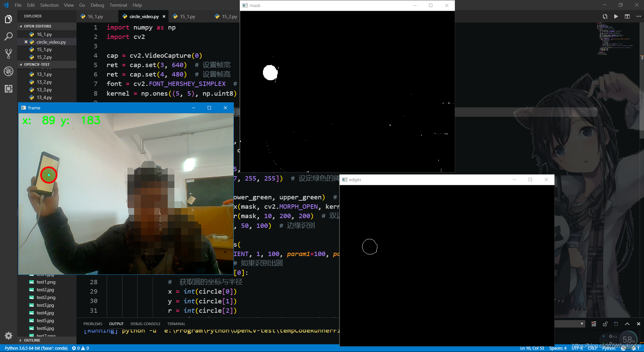This screenshot has height=352, width=644.
Task: Open the Source Control view
Action: coord(8,54)
